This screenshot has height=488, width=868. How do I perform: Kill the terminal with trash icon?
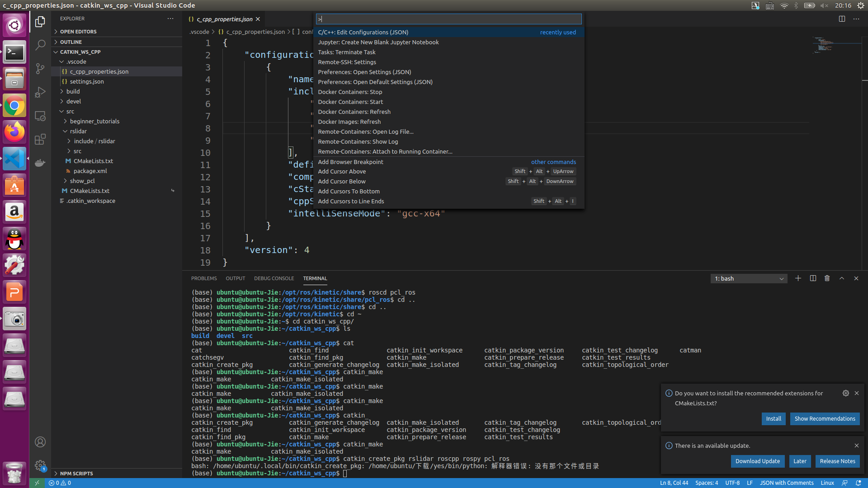click(x=827, y=278)
